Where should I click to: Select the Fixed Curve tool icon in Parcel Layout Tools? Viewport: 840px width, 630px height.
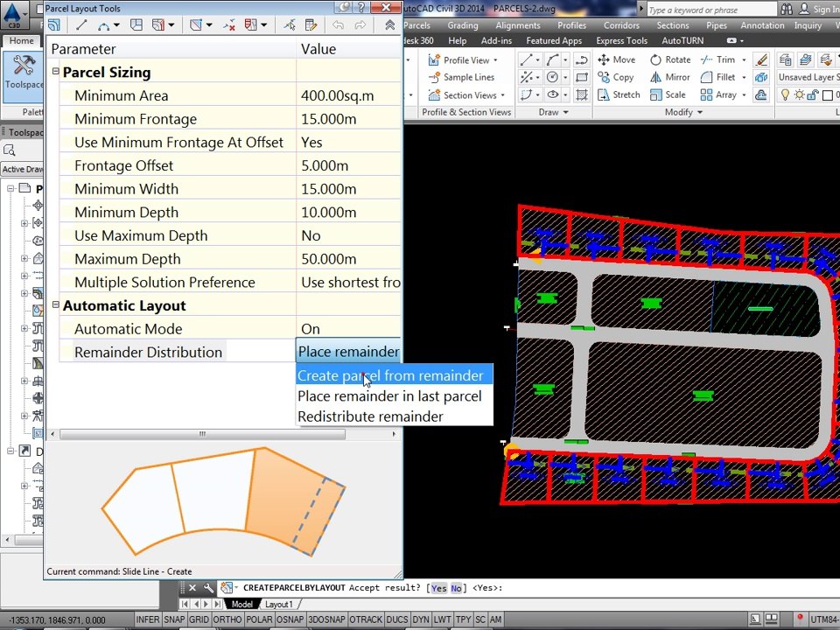pos(104,24)
